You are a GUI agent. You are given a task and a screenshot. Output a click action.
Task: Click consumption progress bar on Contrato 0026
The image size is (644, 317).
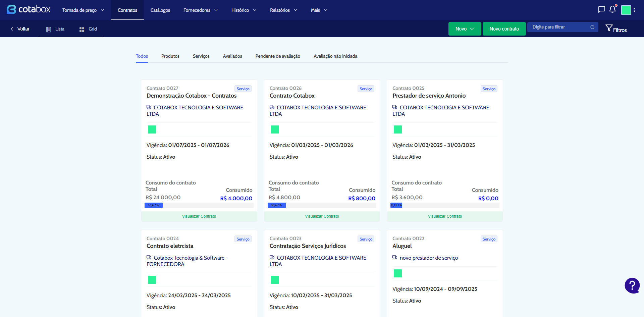322,205
